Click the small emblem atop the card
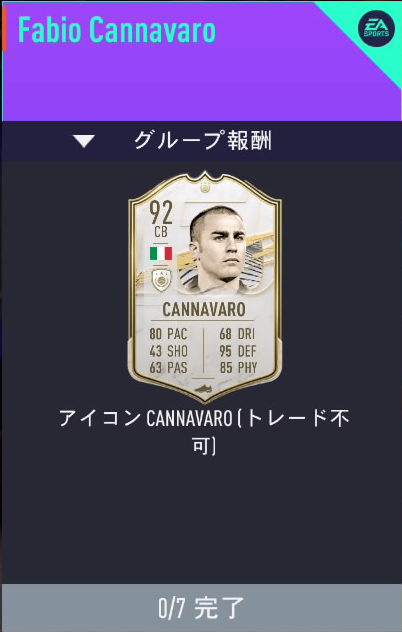Viewport: 402px width, 632px height. pos(205,187)
